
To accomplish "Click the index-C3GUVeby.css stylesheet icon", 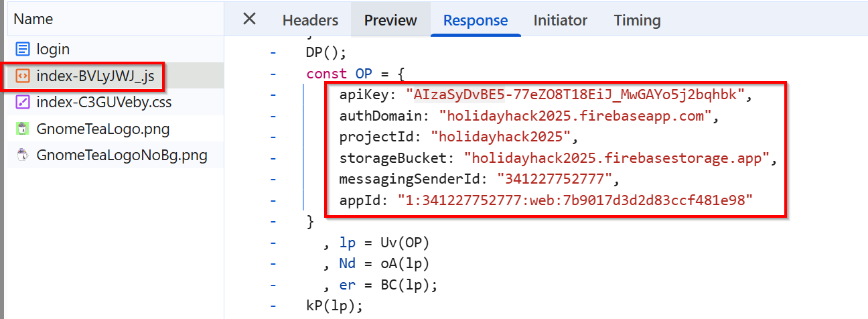I will pyautogui.click(x=23, y=103).
